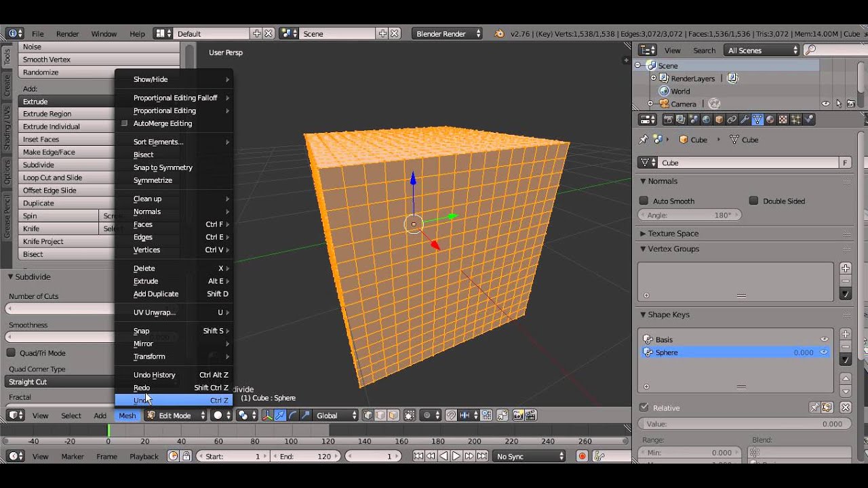Open the Constraints chain-link tab icon

(732, 119)
